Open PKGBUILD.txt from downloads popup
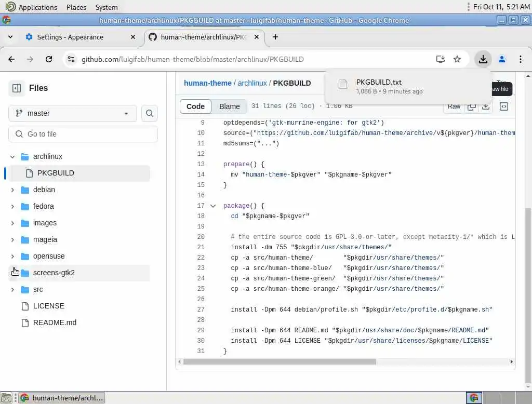 [379, 82]
